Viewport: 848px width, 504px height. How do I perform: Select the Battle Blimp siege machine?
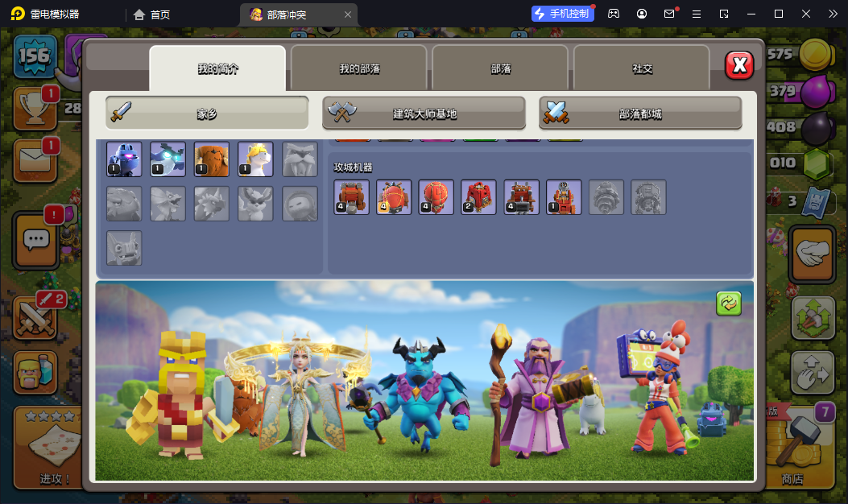[394, 196]
